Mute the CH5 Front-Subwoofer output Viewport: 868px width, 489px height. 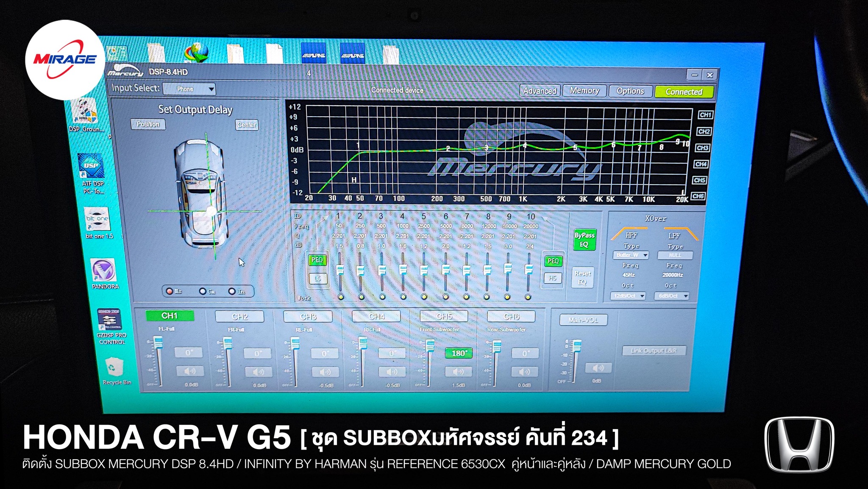[459, 372]
